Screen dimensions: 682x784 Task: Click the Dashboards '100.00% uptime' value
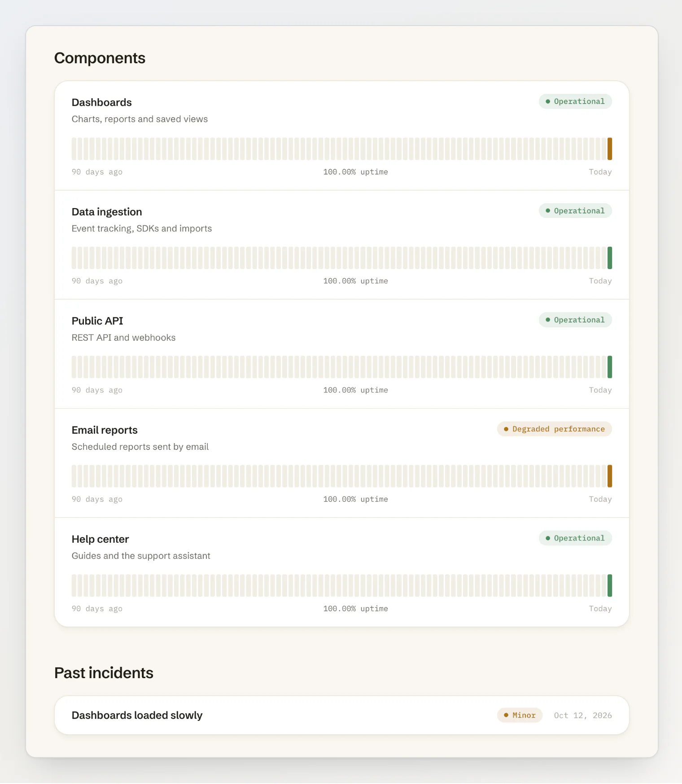coord(356,172)
